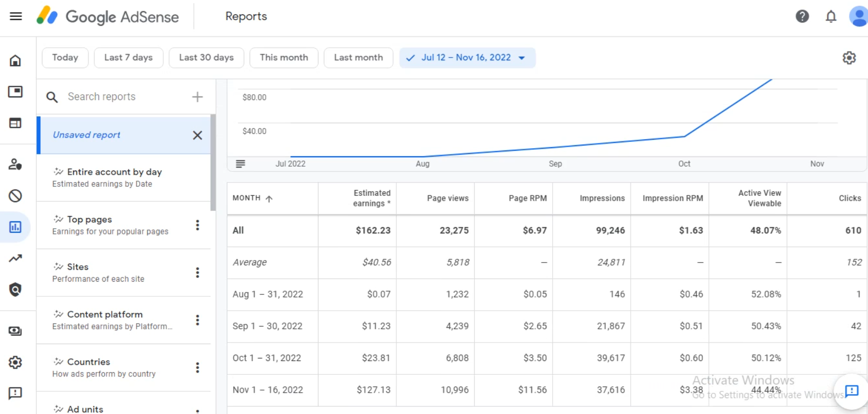Toggle chart legend list icon
The image size is (868, 414).
(x=241, y=164)
